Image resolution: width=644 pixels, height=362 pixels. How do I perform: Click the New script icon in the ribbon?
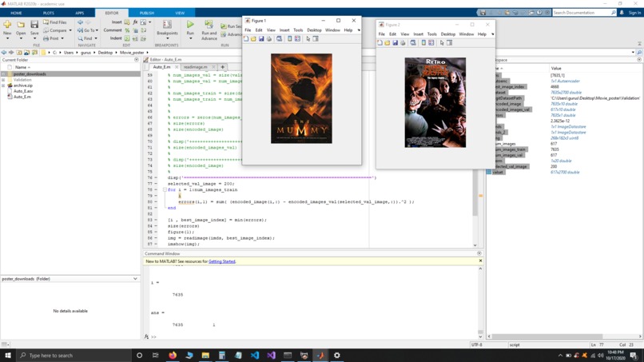click(x=7, y=25)
